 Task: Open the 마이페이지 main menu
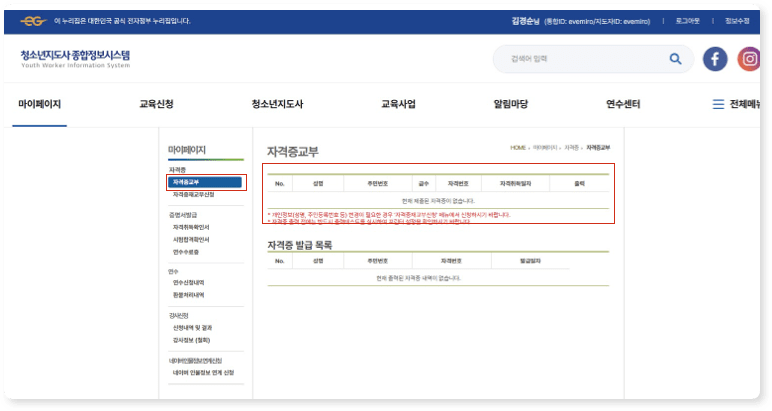pyautogui.click(x=40, y=104)
